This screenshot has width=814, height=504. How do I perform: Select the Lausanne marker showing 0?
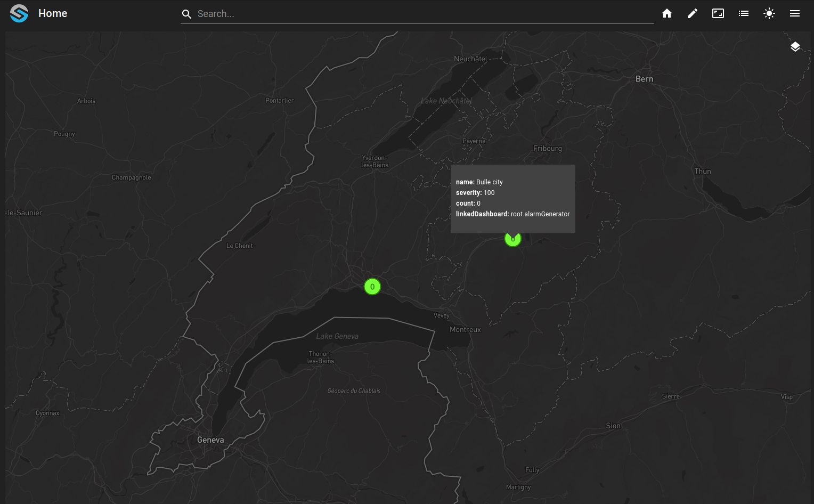coord(372,287)
